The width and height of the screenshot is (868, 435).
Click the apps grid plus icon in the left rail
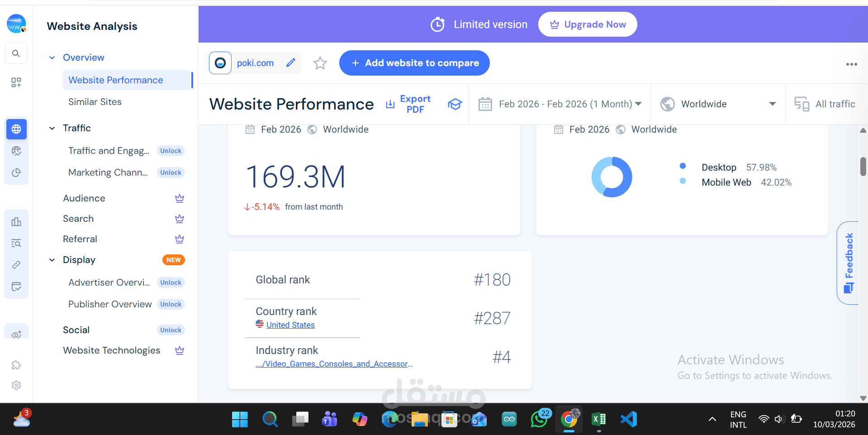(x=16, y=82)
